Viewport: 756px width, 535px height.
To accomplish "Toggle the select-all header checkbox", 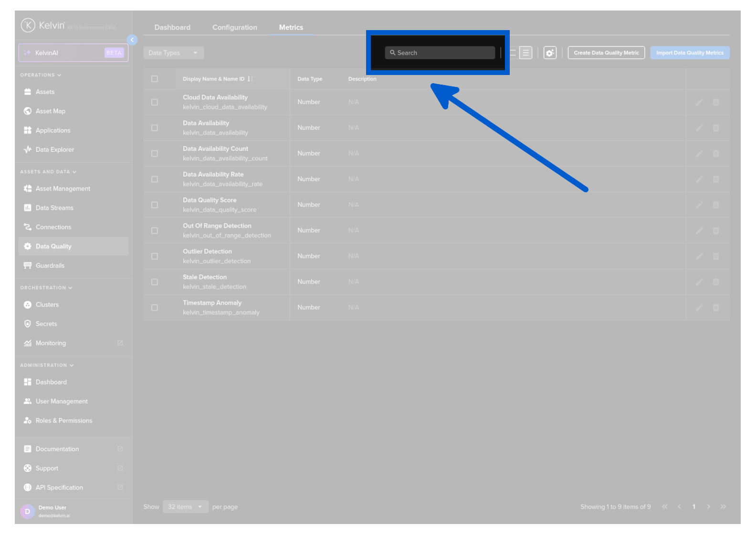I will pos(155,79).
